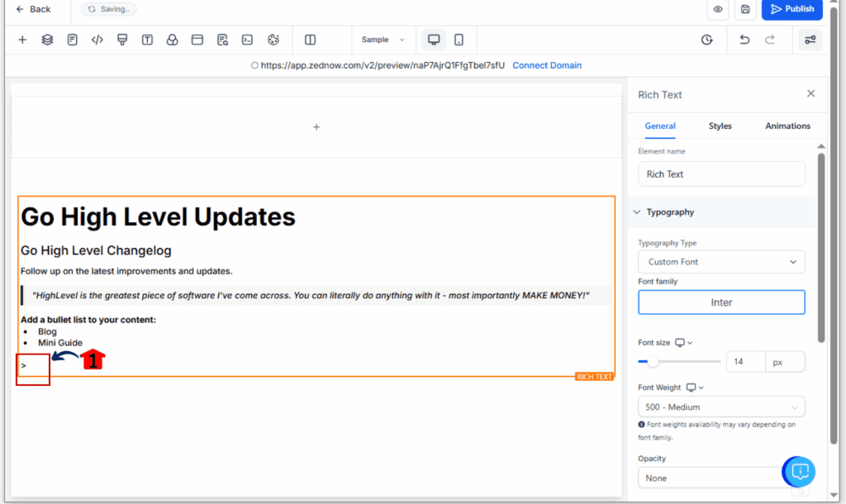
Task: Open version history clock icon
Action: click(x=707, y=40)
